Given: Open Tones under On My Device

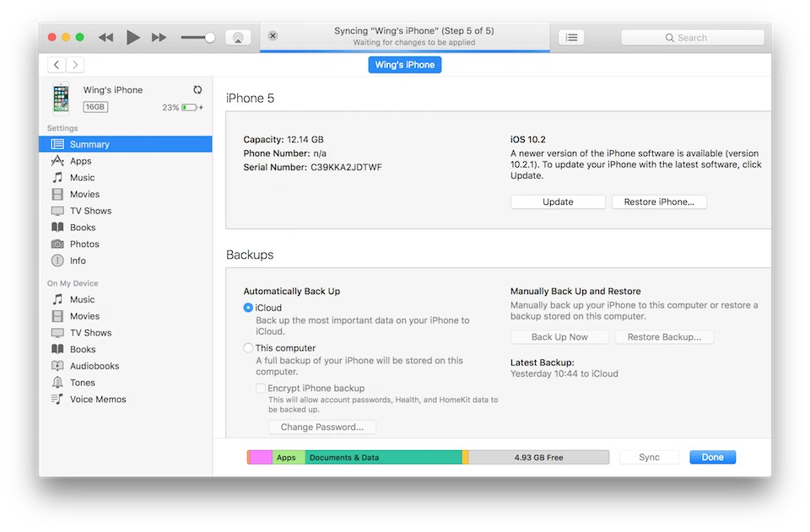Looking at the screenshot, I should coord(126,383).
